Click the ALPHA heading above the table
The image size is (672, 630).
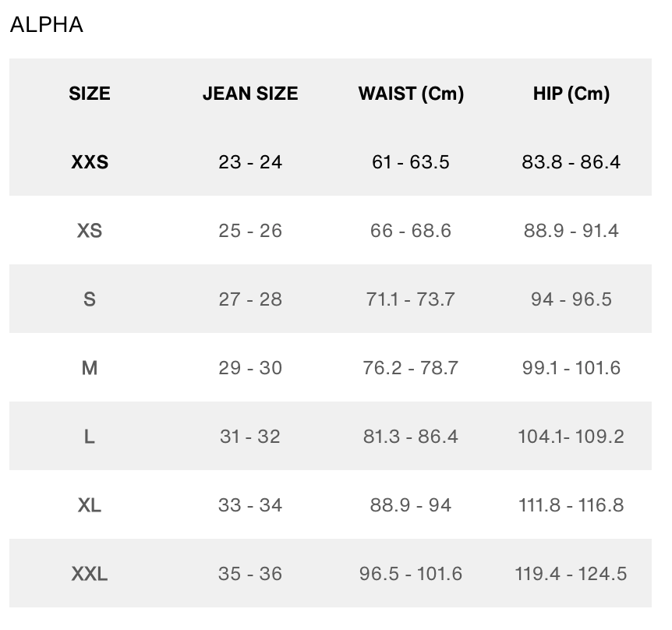coord(46,25)
